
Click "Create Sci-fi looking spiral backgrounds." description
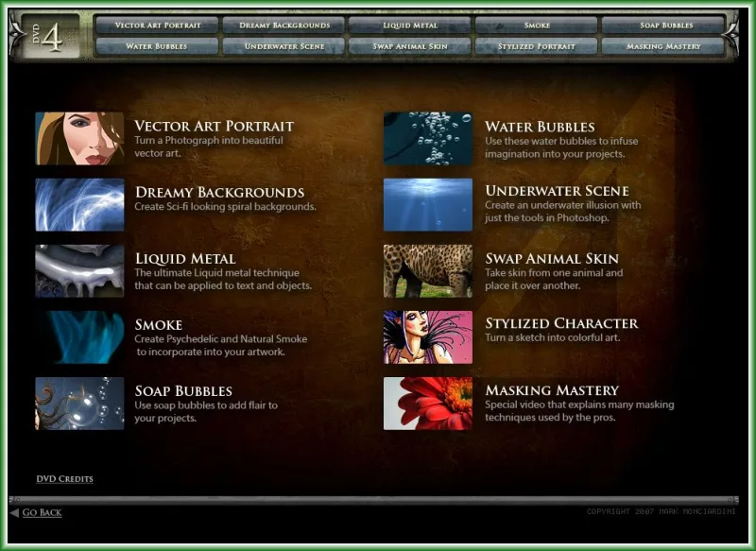pyautogui.click(x=225, y=207)
